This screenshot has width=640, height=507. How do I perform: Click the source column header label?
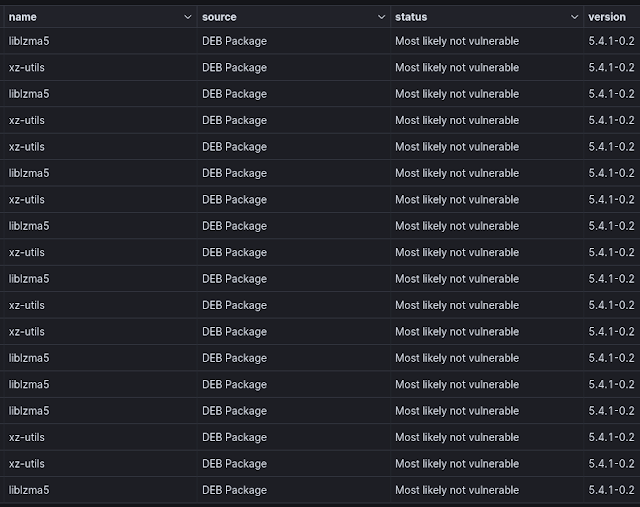pyautogui.click(x=220, y=17)
